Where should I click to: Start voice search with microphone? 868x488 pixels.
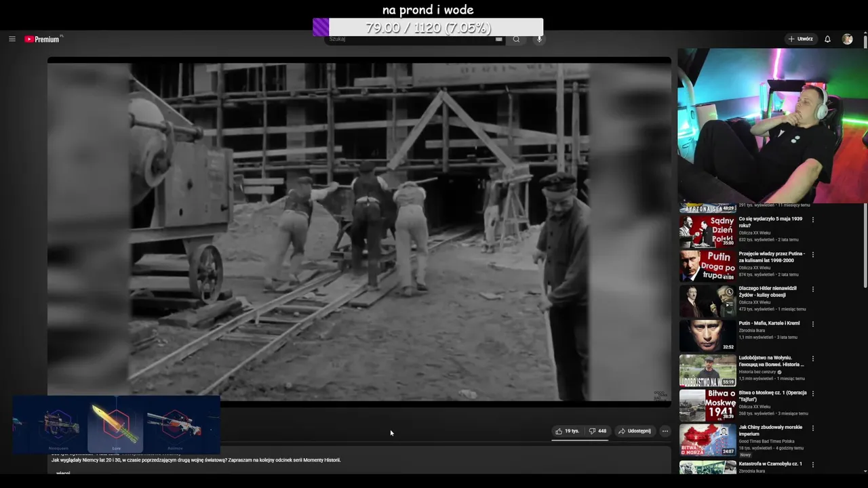coord(540,39)
